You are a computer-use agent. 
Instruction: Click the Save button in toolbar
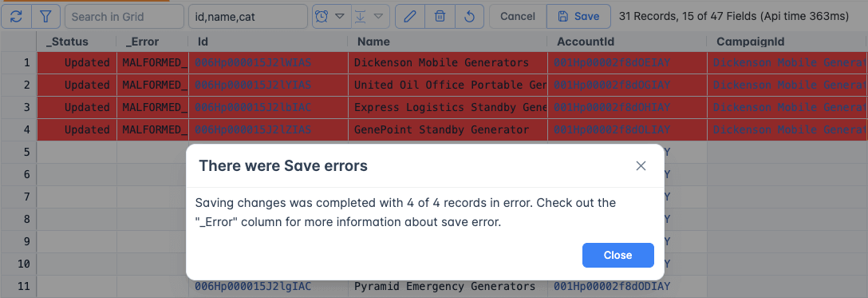pyautogui.click(x=578, y=17)
